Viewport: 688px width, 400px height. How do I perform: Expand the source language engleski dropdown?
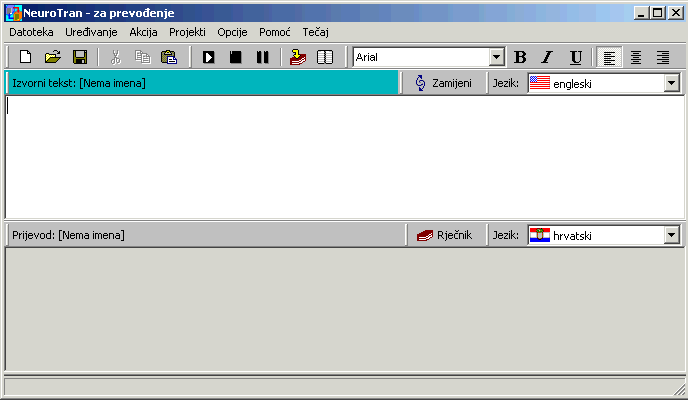pyautogui.click(x=671, y=83)
